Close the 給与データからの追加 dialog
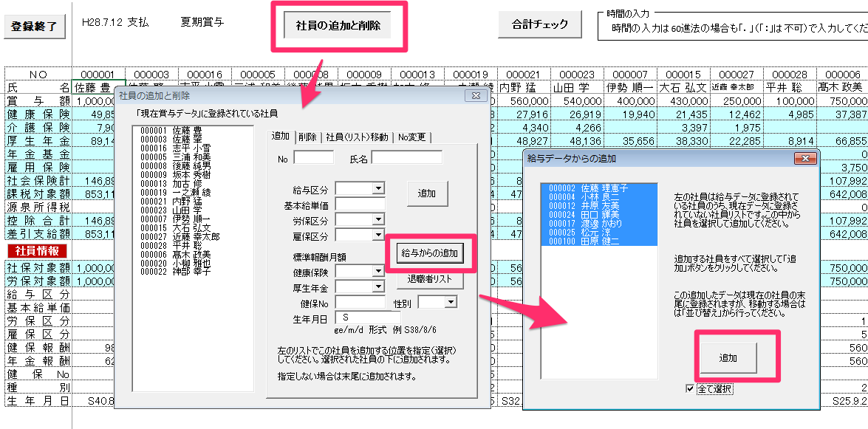This screenshot has width=868, height=429. tap(805, 159)
